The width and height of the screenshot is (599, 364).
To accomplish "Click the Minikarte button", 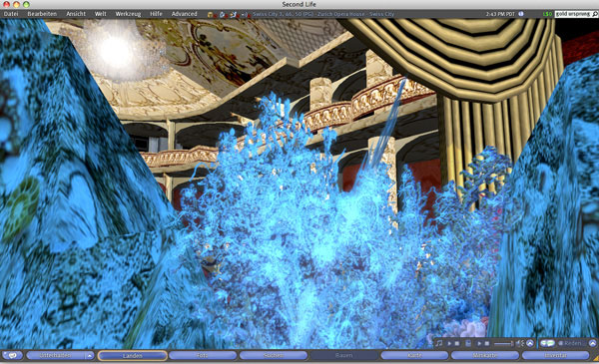I will [485, 355].
